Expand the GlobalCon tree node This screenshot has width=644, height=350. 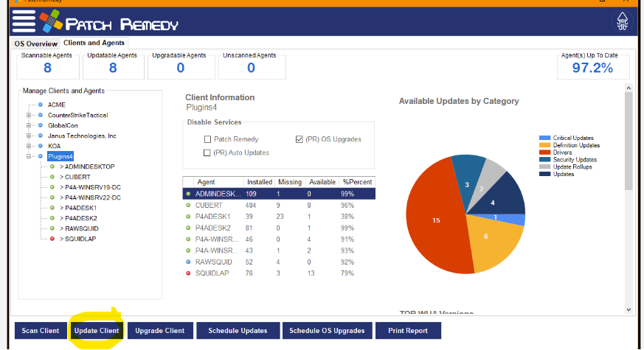point(29,125)
